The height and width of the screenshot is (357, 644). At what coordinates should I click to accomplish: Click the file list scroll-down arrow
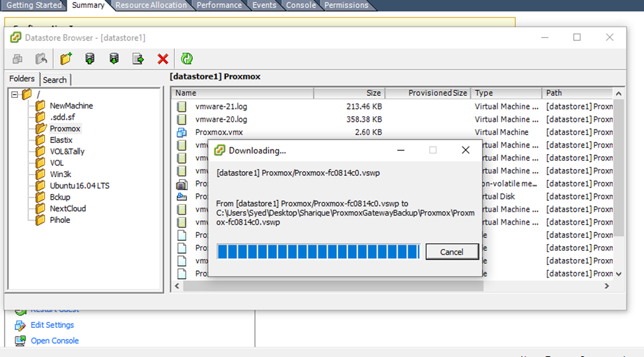[x=619, y=274]
